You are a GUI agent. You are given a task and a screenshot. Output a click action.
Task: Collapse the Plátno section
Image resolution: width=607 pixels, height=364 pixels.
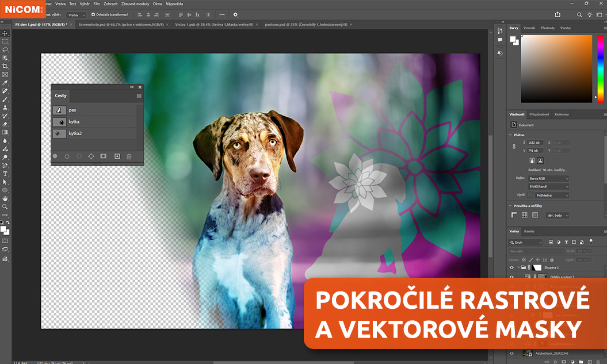(511, 135)
